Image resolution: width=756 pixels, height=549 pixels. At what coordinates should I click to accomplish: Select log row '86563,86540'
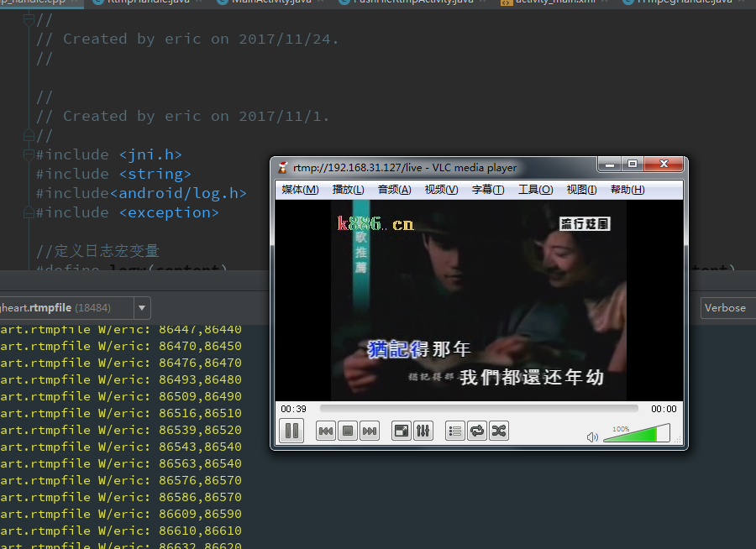click(x=121, y=463)
